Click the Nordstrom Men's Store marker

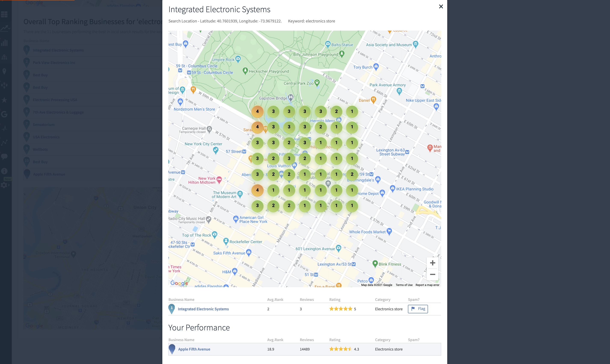pyautogui.click(x=180, y=102)
